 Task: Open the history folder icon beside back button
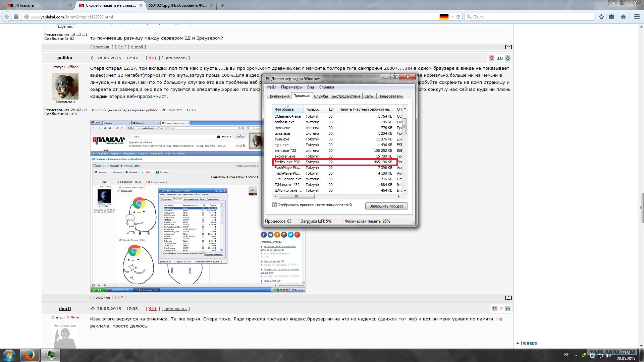pos(16,17)
